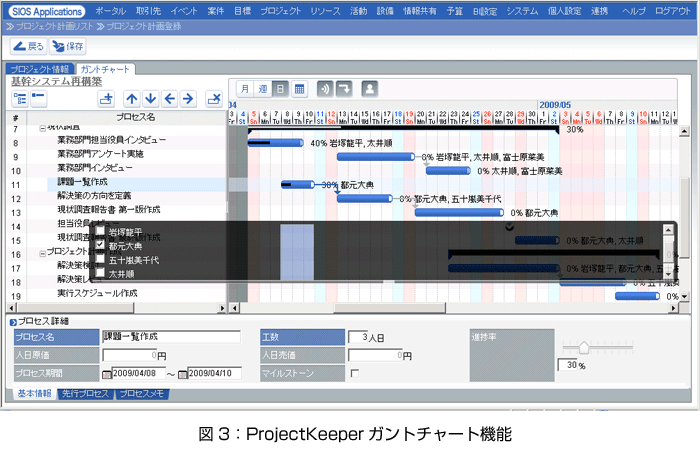Switch to the プロセスメモ tab
The image size is (700, 450).
click(x=142, y=394)
